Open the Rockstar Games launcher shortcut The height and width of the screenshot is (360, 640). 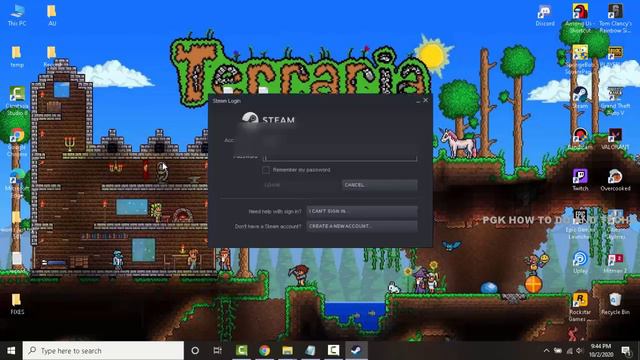click(x=580, y=306)
